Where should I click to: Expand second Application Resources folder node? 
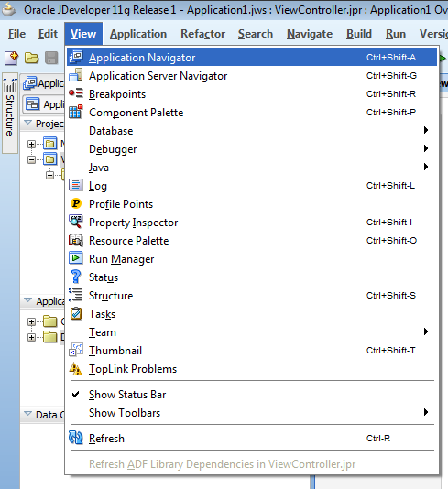click(31, 337)
